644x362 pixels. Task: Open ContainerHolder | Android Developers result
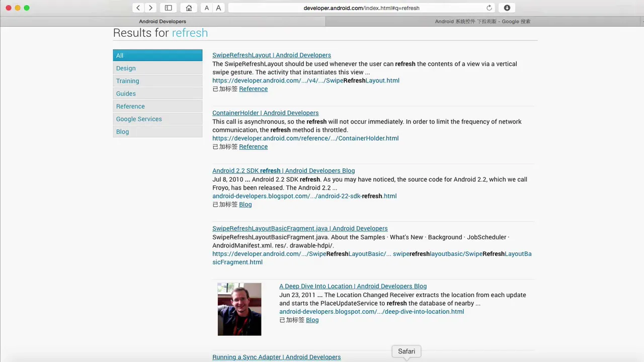[x=265, y=113]
